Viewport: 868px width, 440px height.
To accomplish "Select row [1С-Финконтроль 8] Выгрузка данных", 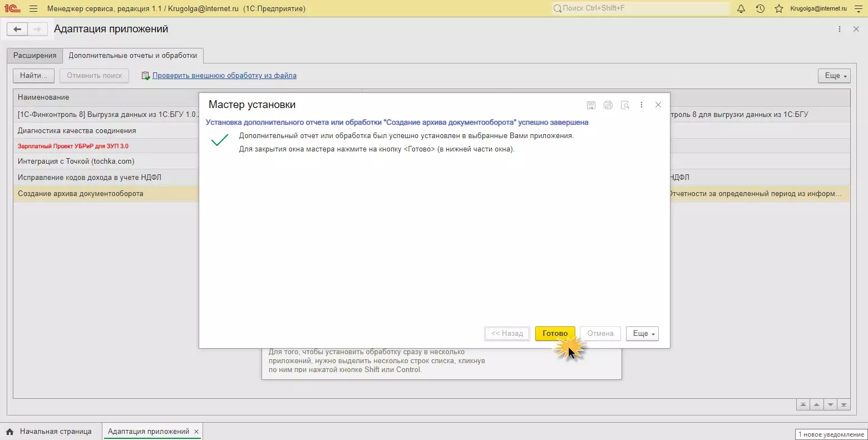I will click(106, 115).
